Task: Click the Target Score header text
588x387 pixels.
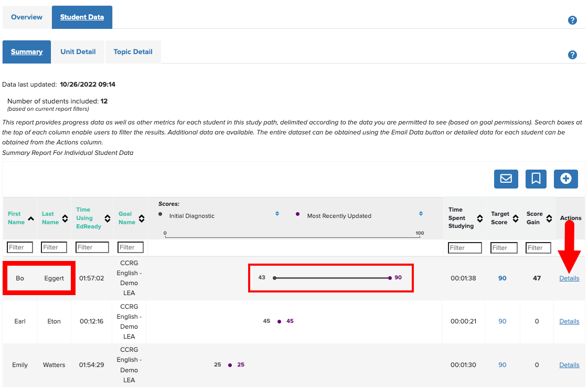Action: click(x=500, y=218)
